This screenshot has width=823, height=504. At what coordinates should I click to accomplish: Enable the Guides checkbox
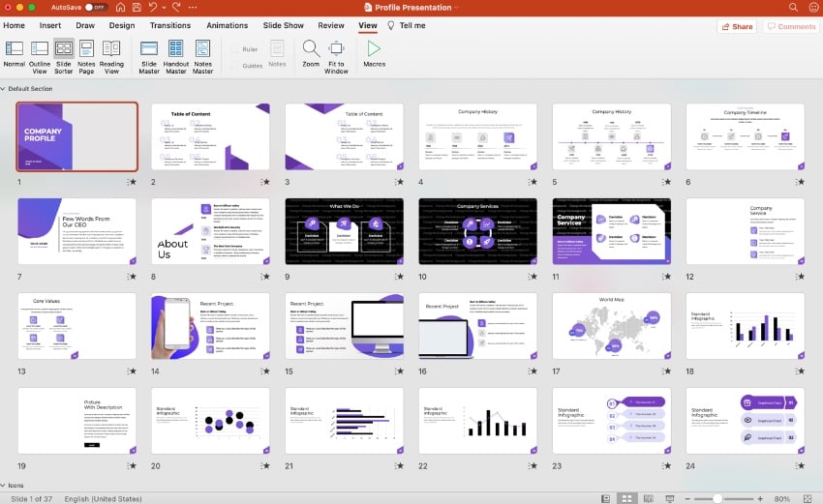click(x=232, y=66)
